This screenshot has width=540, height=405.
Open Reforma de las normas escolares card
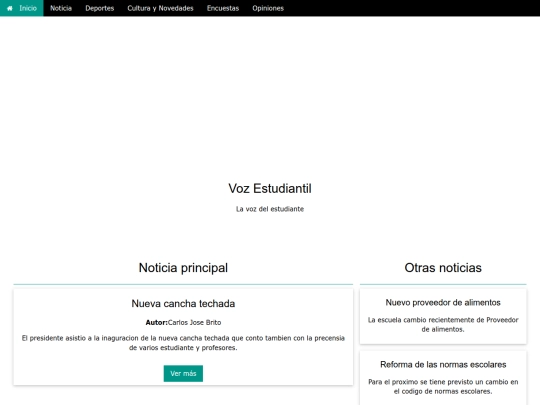coord(443,378)
